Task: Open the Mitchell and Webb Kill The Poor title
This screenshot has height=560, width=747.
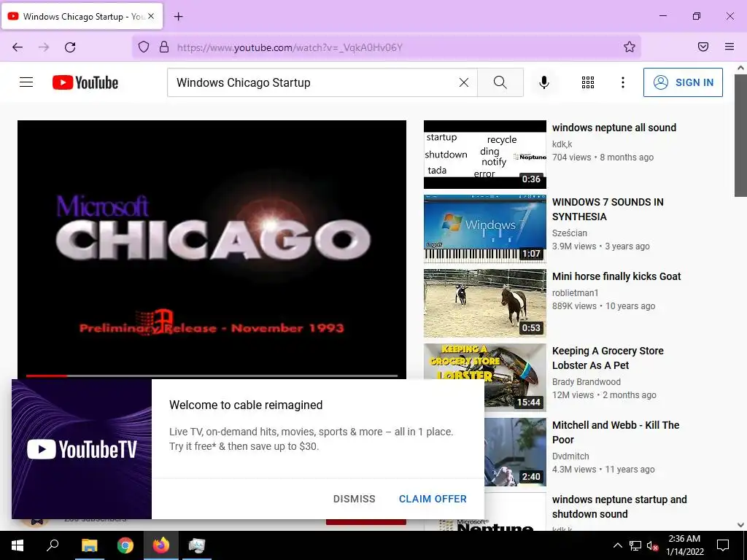Action: (x=616, y=432)
